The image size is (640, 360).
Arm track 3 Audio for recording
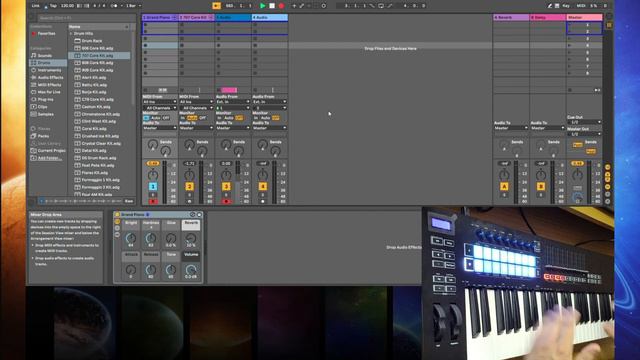(226, 202)
